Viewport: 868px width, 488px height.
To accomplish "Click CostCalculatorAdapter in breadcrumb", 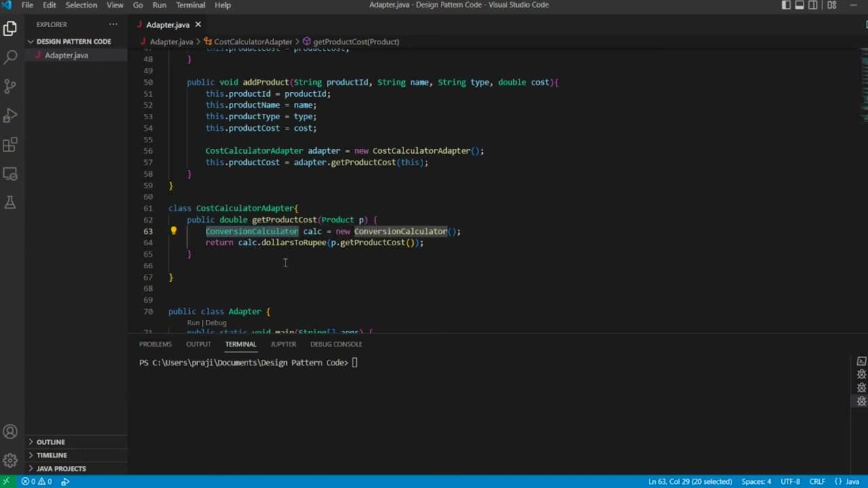I will (x=253, y=41).
